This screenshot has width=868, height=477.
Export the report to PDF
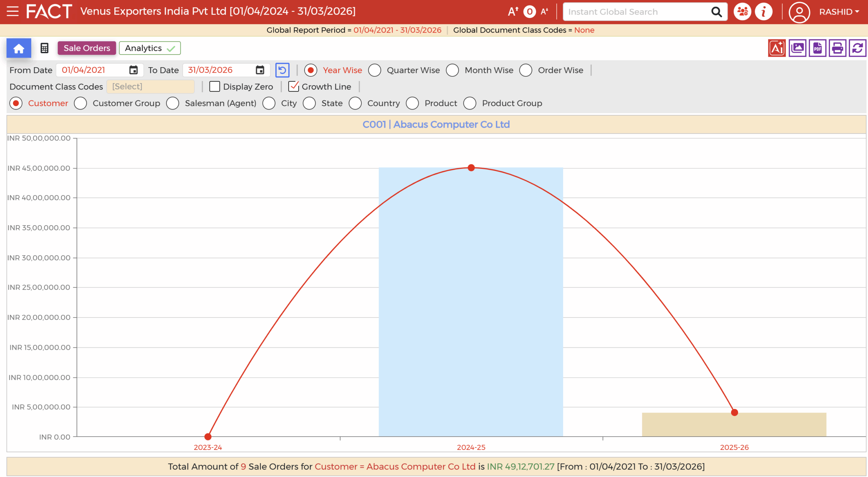pos(817,48)
